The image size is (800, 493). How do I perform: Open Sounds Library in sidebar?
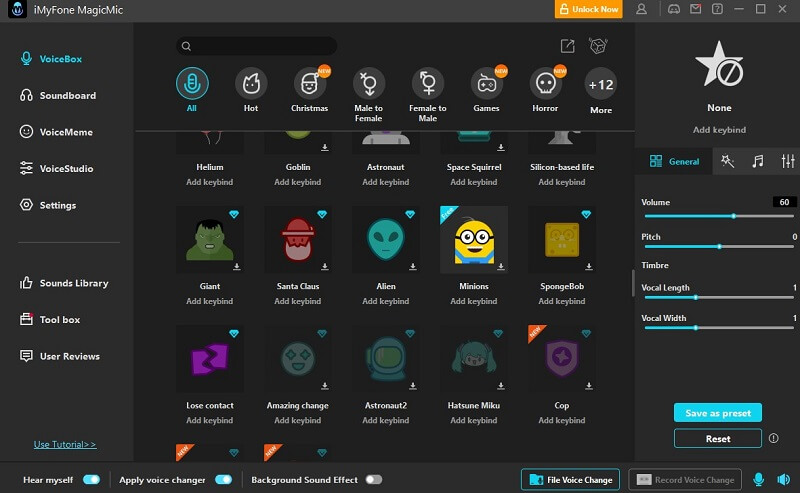(x=64, y=283)
